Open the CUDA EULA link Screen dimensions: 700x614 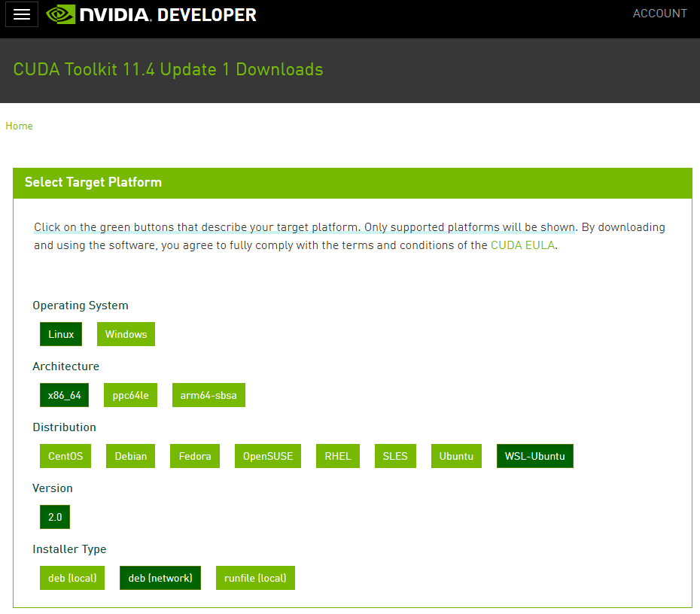click(522, 245)
